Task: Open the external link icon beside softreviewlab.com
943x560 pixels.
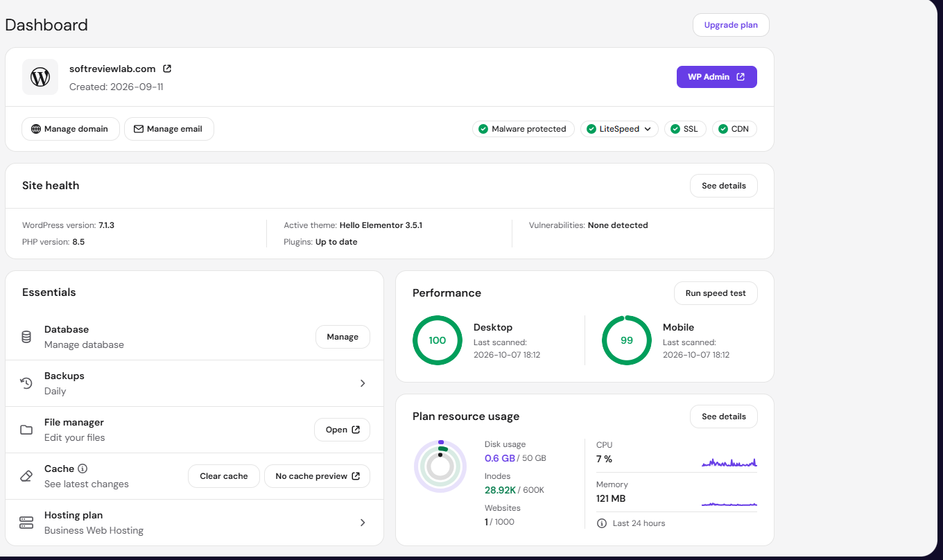Action: pyautogui.click(x=167, y=69)
